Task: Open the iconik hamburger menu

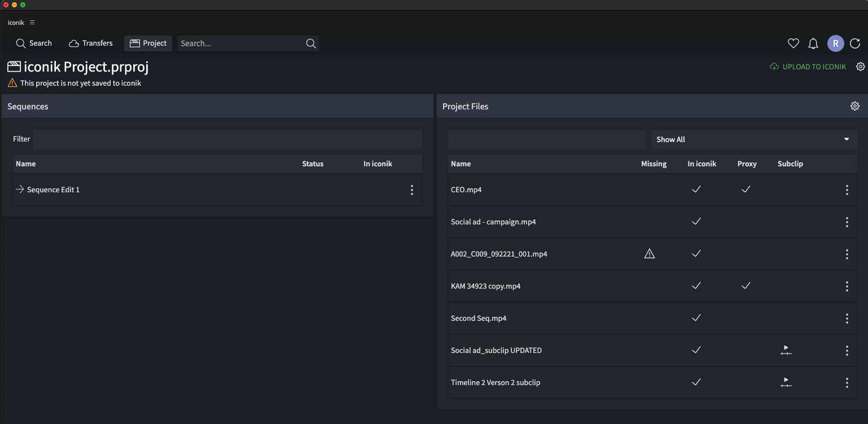Action: pyautogui.click(x=32, y=23)
